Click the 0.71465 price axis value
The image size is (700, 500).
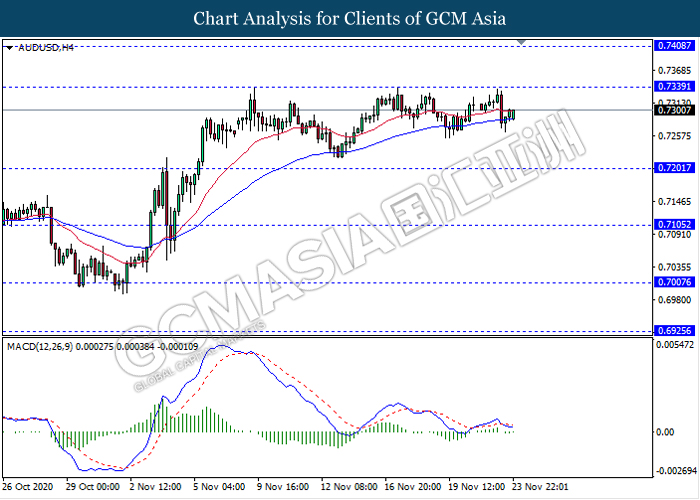[675, 202]
